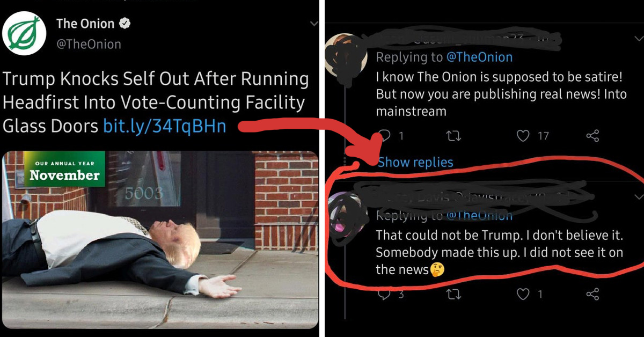The width and height of the screenshot is (644, 337).
Task: Like the reply with 17 likes
Action: (523, 136)
